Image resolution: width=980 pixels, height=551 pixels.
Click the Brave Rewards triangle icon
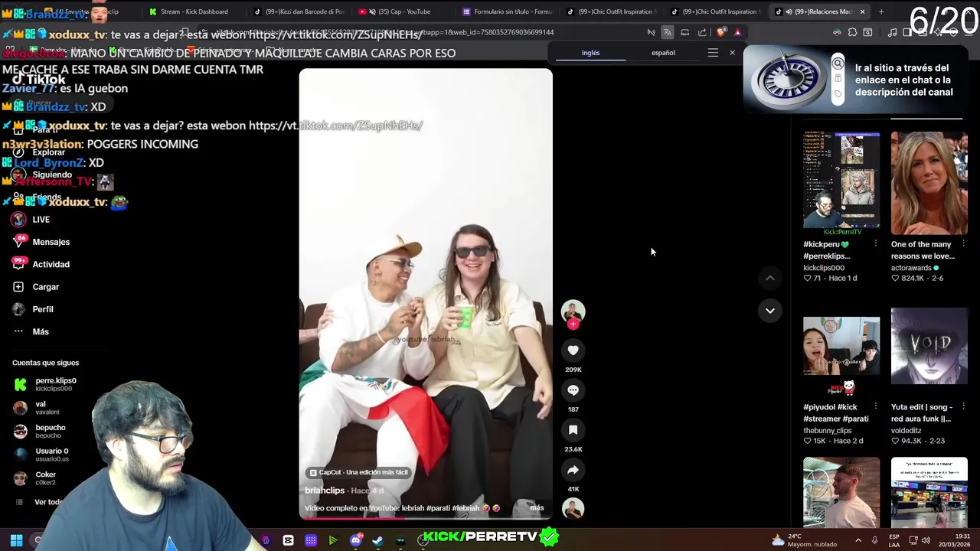click(x=737, y=32)
